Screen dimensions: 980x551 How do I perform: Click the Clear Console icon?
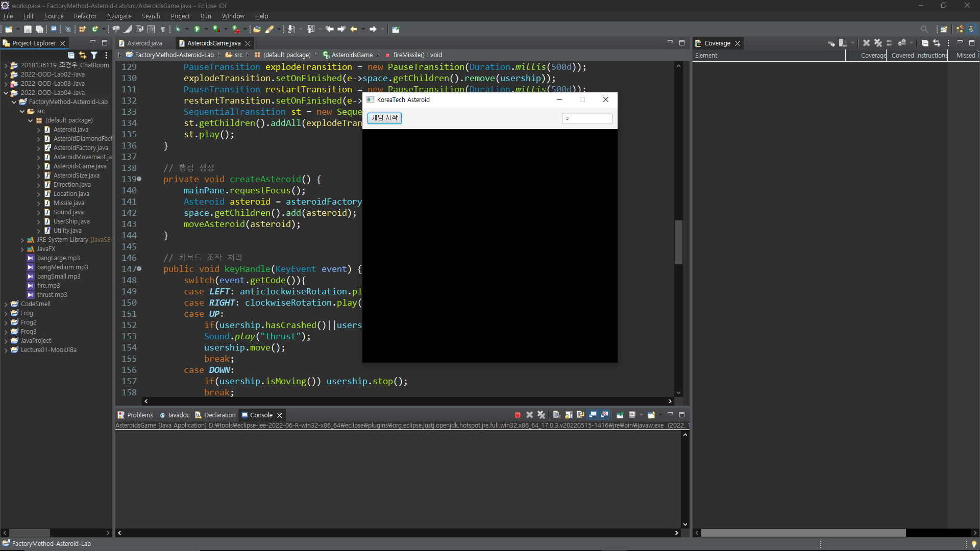pyautogui.click(x=557, y=415)
